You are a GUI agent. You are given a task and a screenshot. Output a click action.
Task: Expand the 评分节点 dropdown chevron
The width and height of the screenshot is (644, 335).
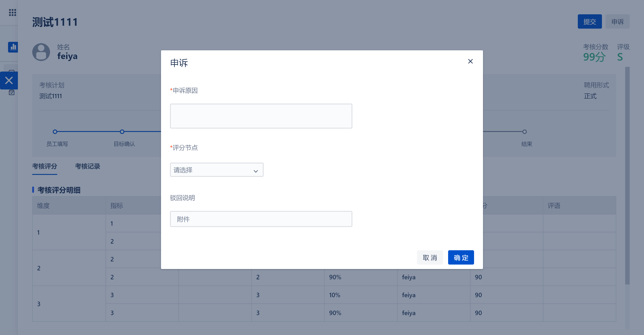(256, 171)
